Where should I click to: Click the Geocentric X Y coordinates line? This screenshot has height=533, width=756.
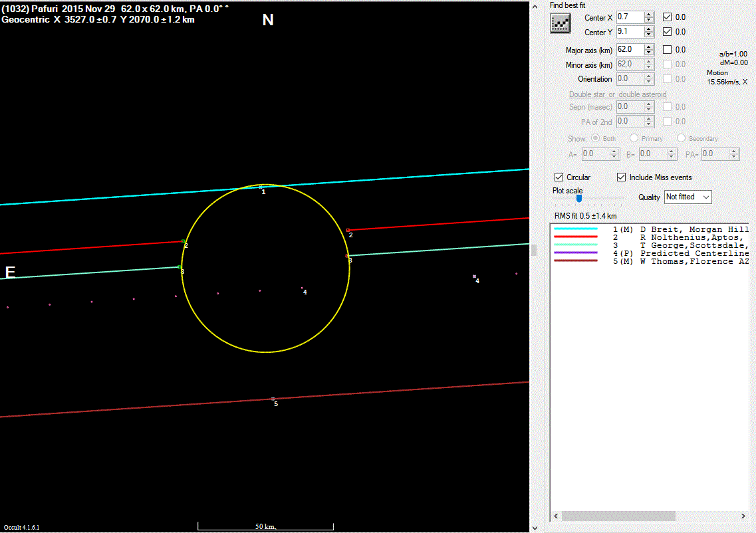(98, 20)
